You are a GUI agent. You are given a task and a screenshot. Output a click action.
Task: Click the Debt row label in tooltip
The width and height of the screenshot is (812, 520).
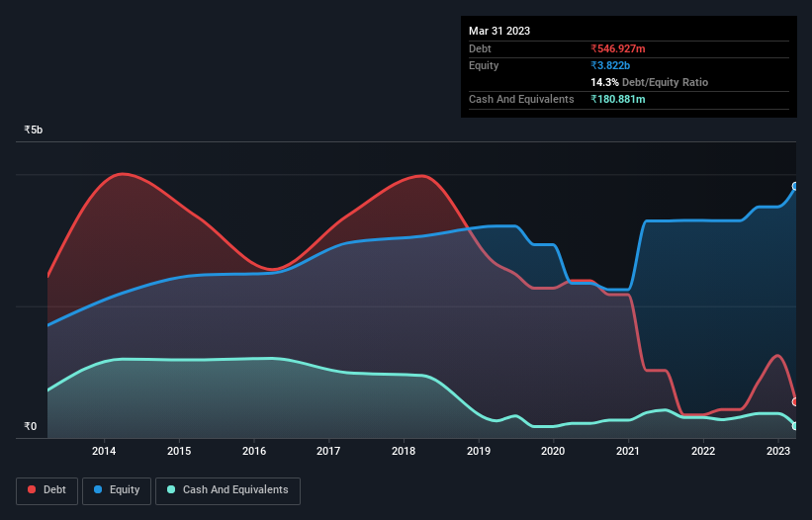click(480, 48)
